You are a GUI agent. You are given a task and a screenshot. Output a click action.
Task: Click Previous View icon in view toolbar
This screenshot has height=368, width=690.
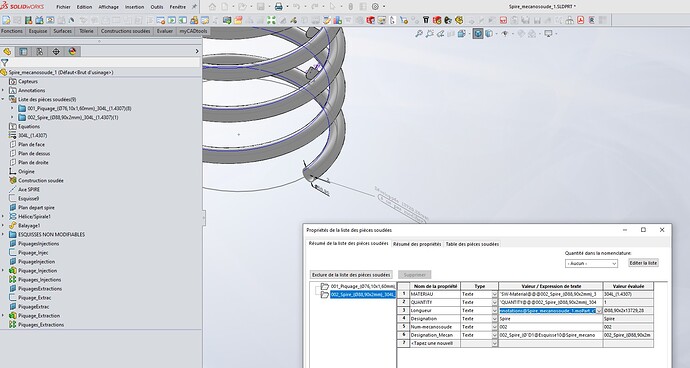click(440, 33)
